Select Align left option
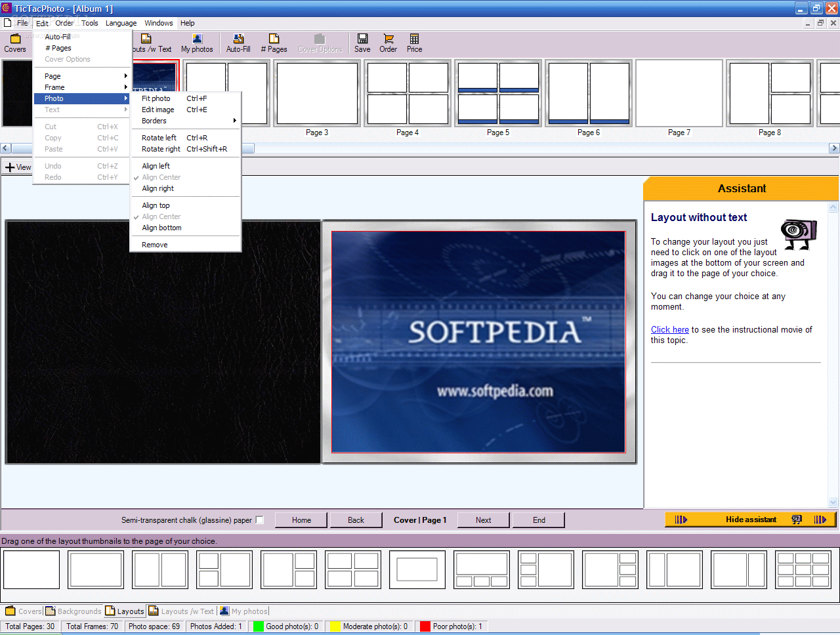The image size is (840, 635). point(186,166)
